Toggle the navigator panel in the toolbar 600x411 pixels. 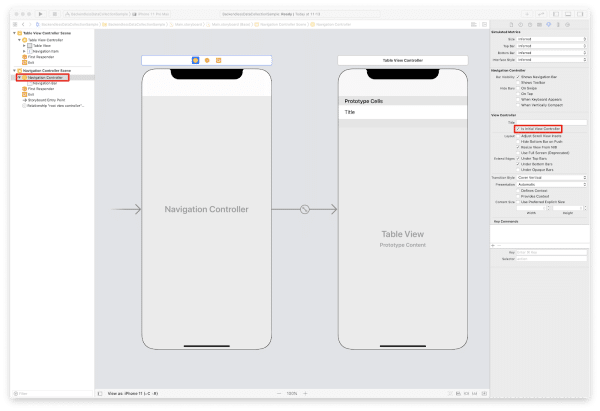[556, 14]
